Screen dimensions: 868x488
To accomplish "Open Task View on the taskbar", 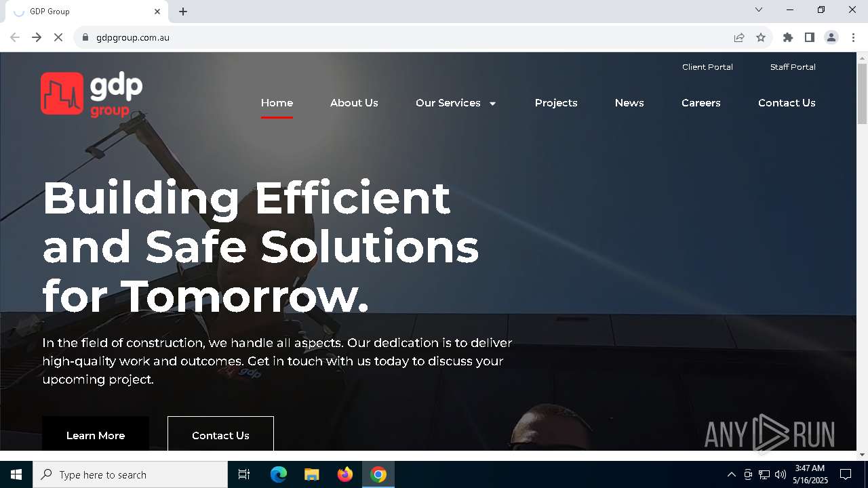I will (x=244, y=474).
